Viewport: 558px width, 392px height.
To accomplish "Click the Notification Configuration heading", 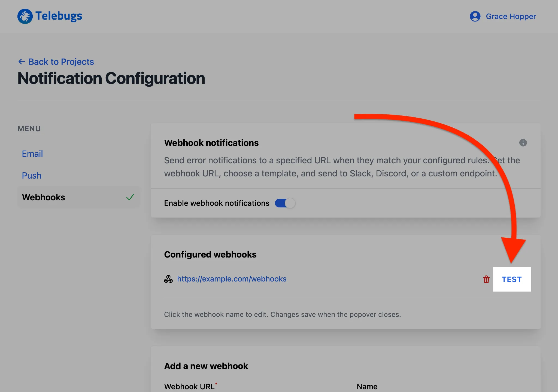I will 111,78.
